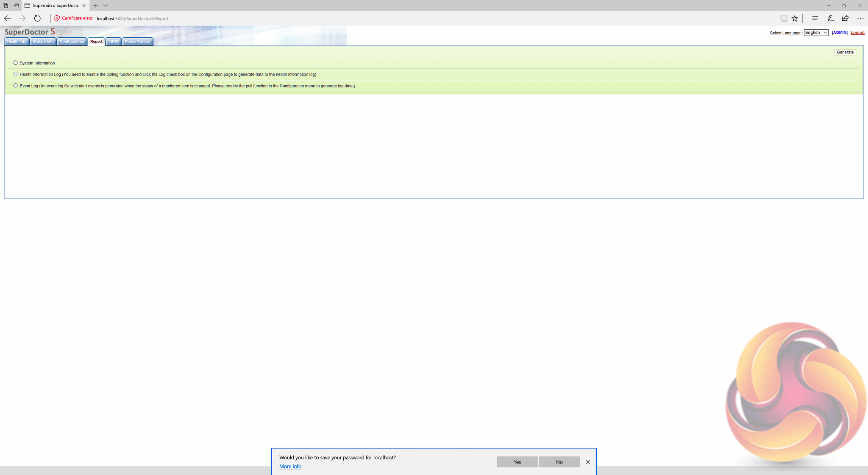Open the Hub favorites list icon
This screenshot has height=475, width=868.
[x=815, y=18]
